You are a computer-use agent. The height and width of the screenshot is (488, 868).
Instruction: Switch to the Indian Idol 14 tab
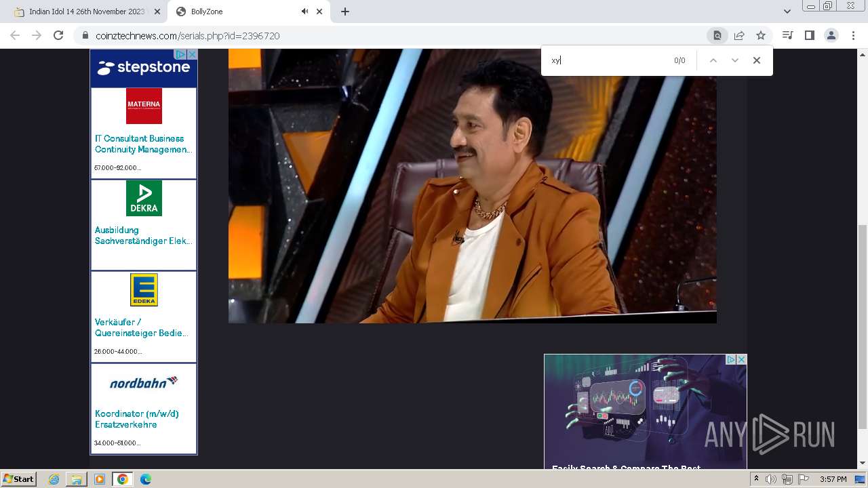point(86,12)
